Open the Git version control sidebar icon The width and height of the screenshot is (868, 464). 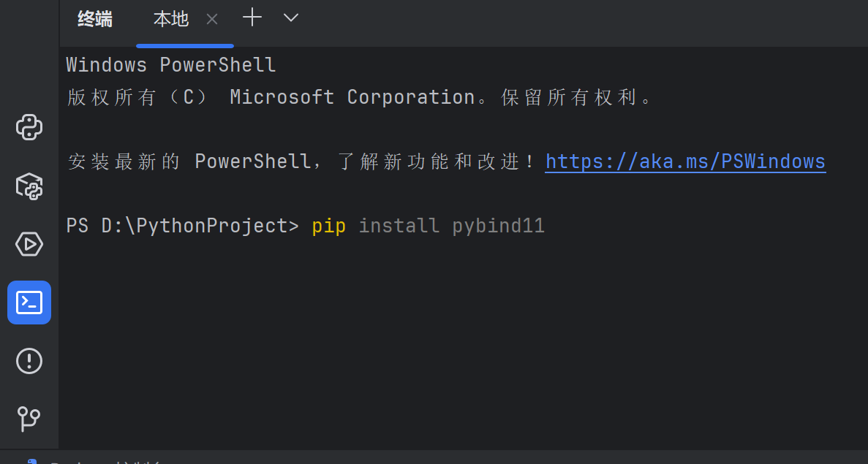tap(29, 419)
